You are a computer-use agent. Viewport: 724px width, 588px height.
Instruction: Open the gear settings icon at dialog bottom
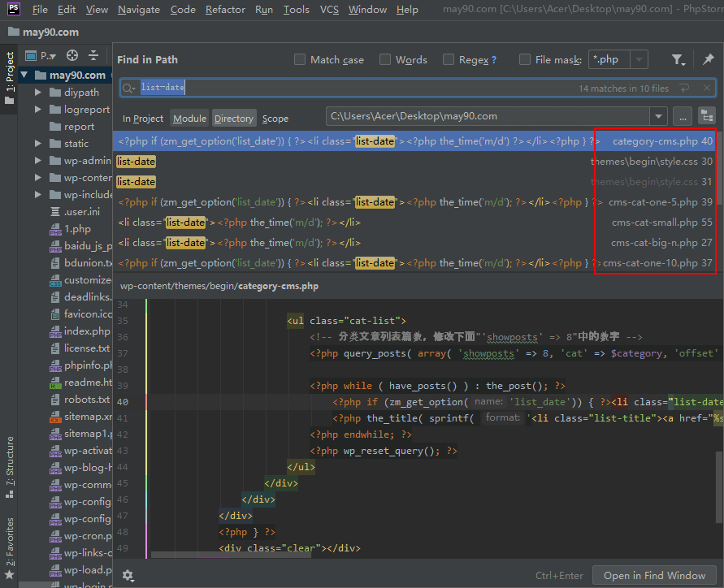coord(128,575)
